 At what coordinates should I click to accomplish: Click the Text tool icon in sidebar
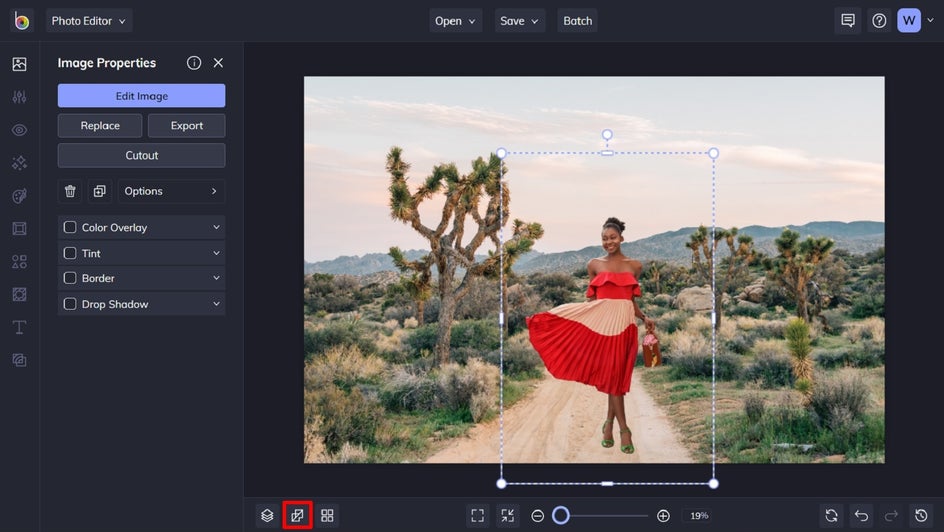(19, 327)
